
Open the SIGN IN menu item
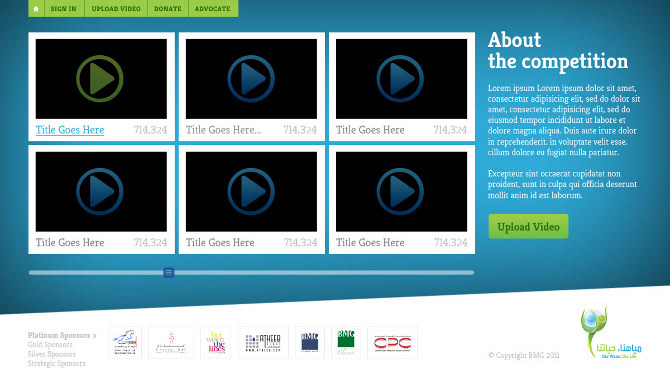(64, 9)
